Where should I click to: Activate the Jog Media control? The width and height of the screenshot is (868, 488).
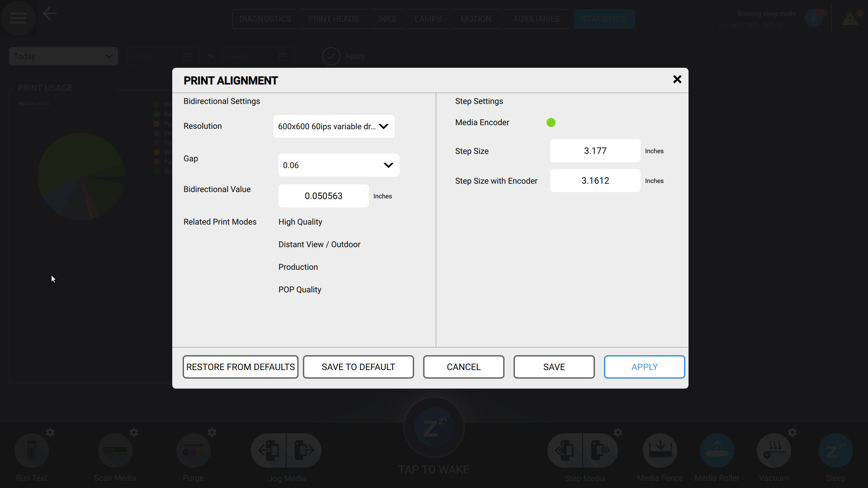tap(286, 450)
